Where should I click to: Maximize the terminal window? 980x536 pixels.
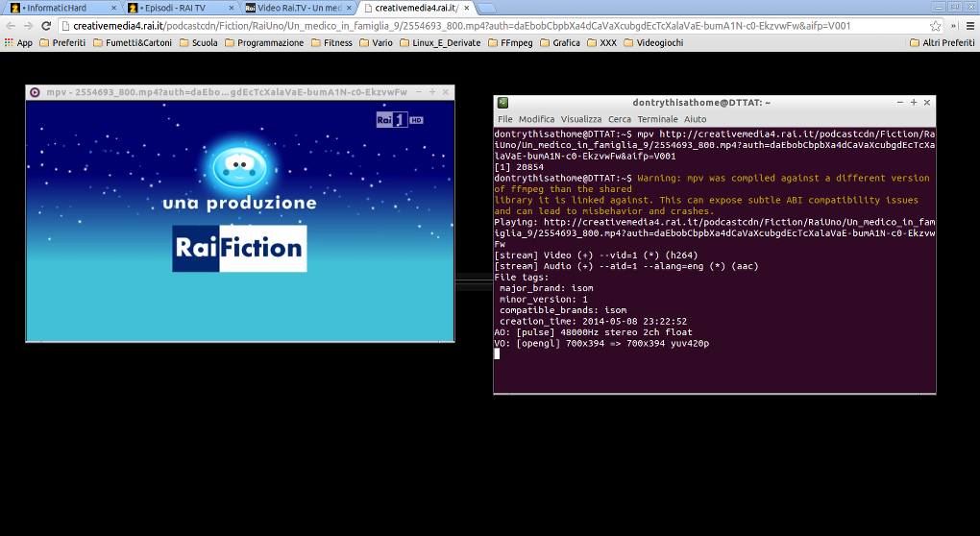click(x=913, y=103)
